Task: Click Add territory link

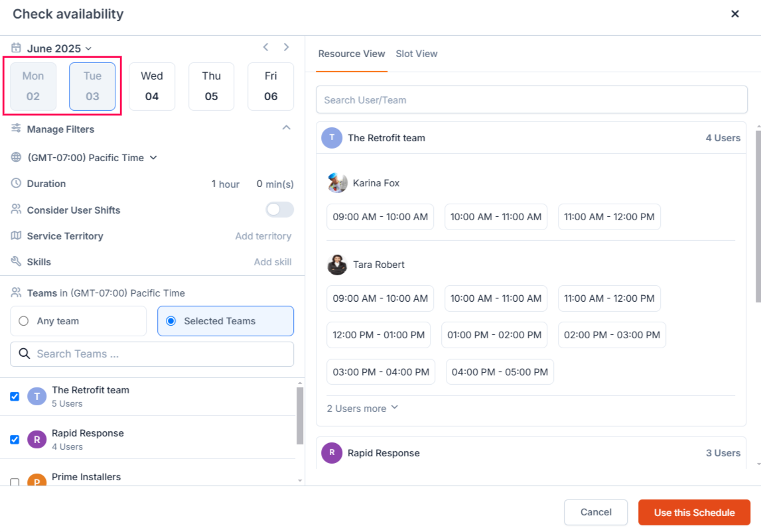Action: pyautogui.click(x=263, y=236)
